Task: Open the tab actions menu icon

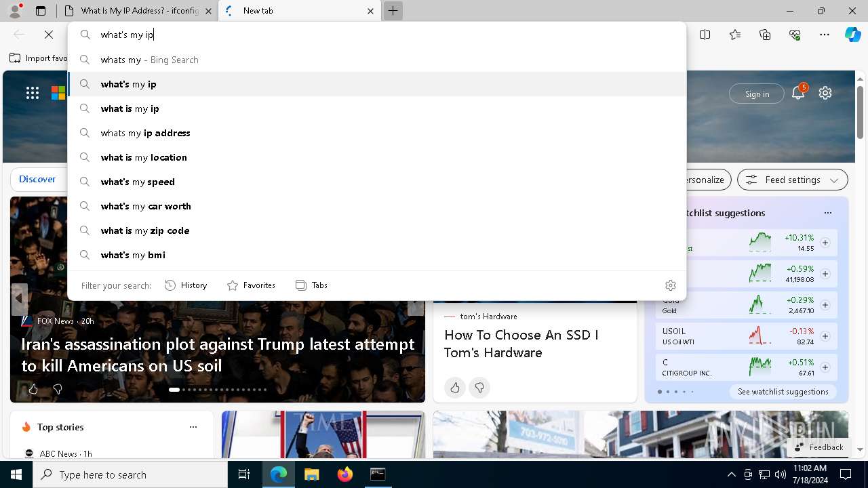Action: (41, 11)
